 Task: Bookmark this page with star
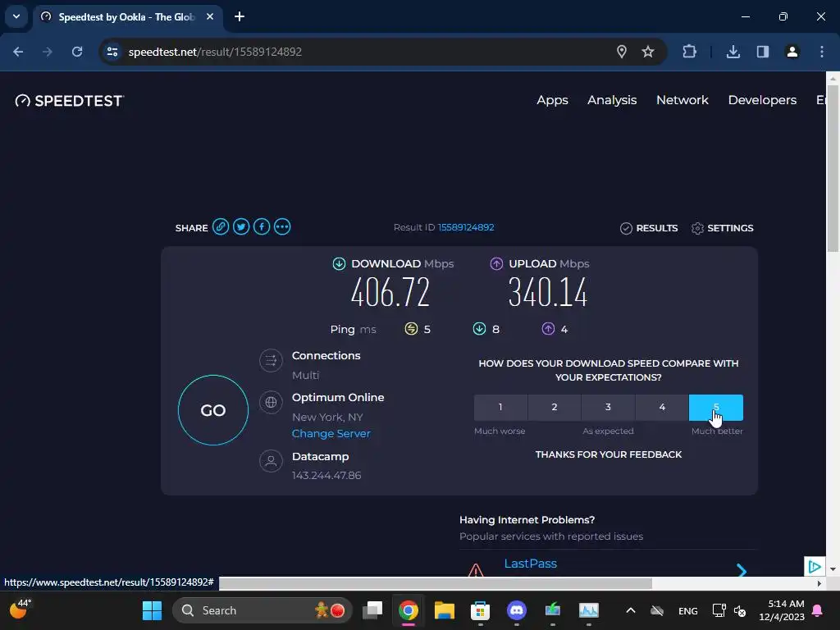click(x=648, y=52)
